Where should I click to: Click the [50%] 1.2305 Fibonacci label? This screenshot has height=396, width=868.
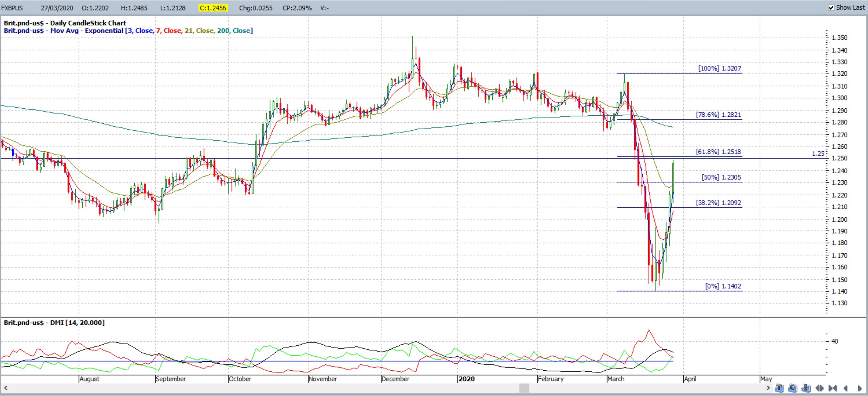point(721,177)
